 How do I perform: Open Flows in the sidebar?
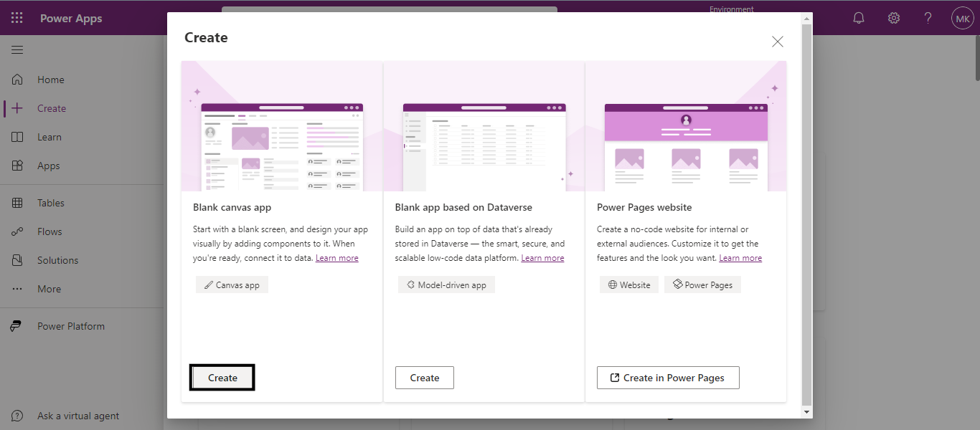pos(50,231)
